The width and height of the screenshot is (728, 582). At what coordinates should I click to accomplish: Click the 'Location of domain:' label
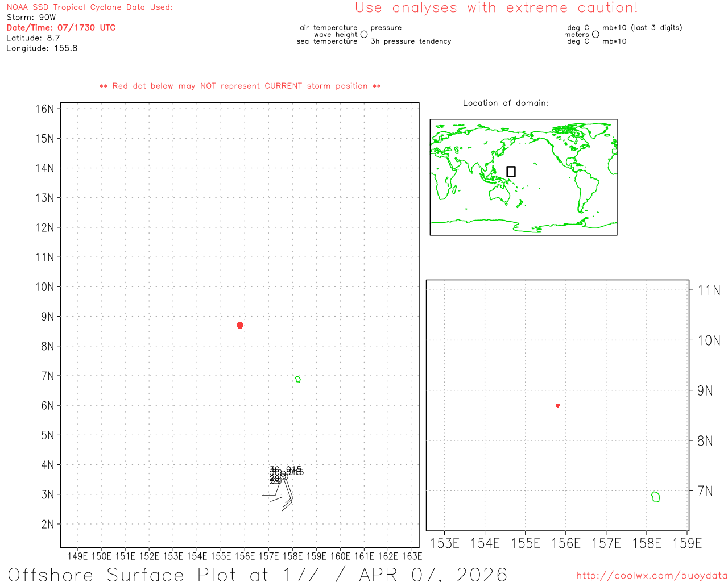point(506,103)
